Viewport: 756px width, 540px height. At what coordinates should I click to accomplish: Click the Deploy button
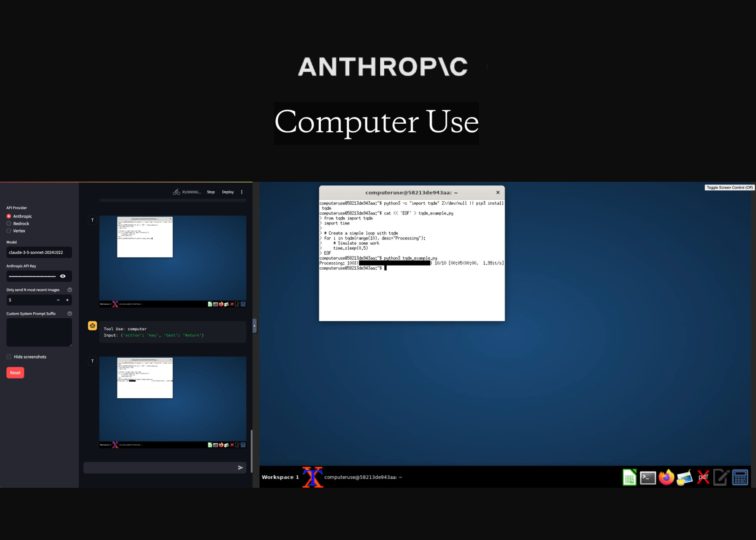click(228, 192)
